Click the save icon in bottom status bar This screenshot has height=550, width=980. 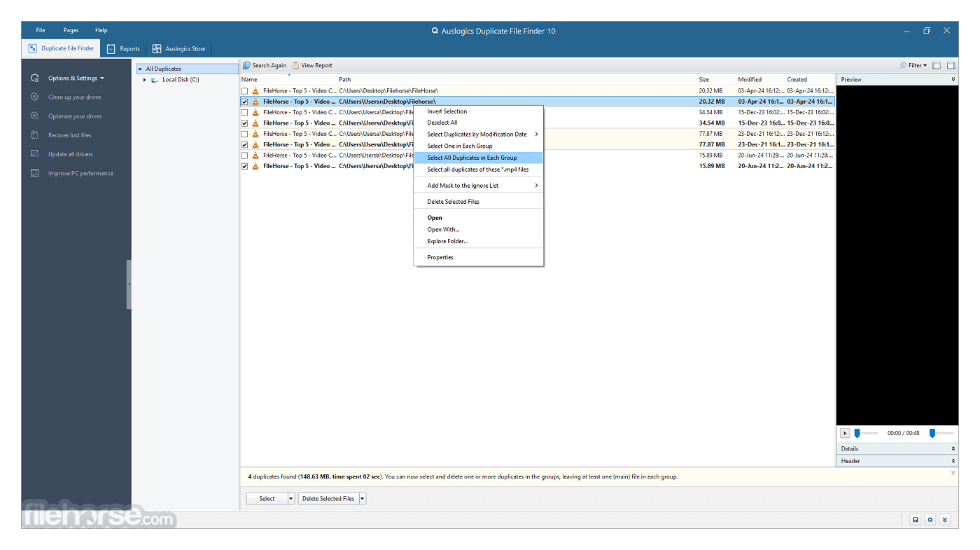915,519
